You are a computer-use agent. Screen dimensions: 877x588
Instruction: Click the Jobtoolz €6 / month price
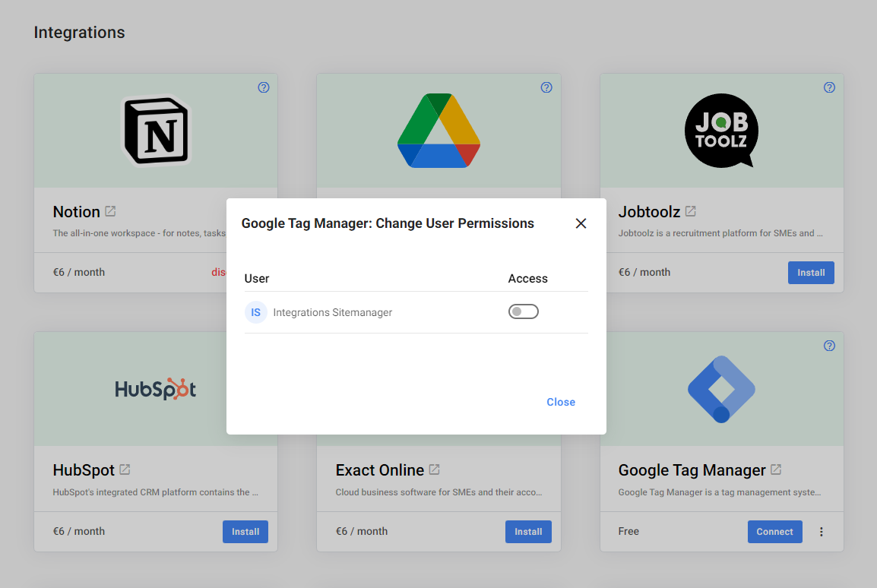pyautogui.click(x=644, y=272)
